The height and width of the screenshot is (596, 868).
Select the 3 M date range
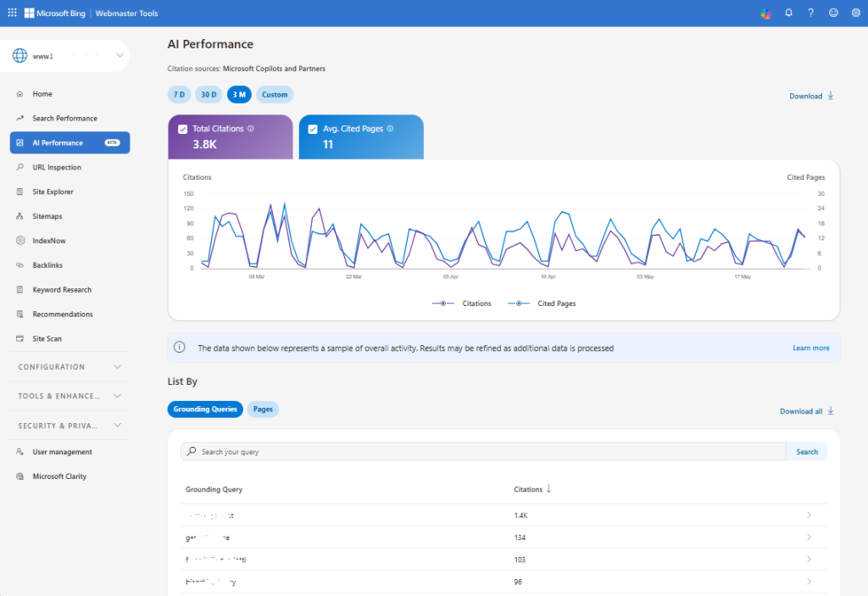[x=239, y=95]
